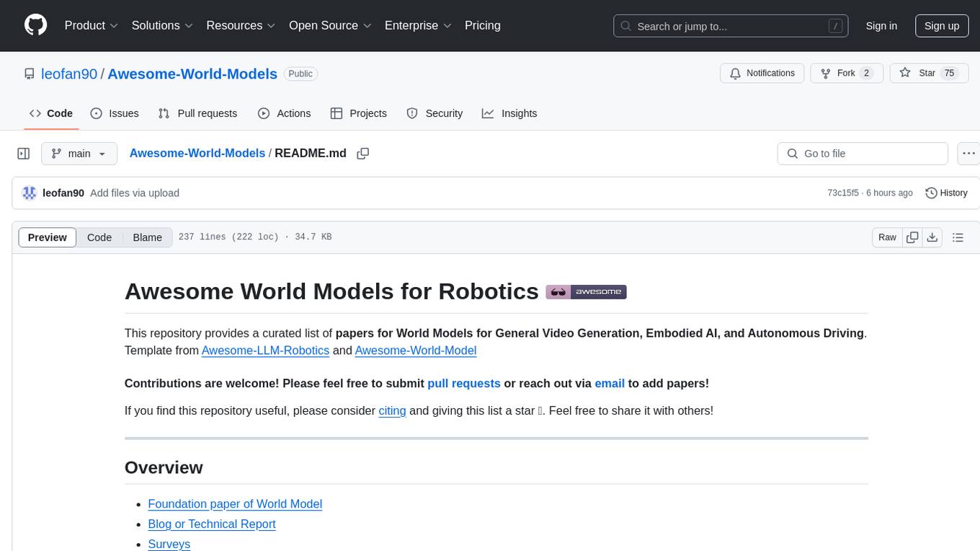980x551 pixels.
Task: Switch to the Code tab
Action: [50, 113]
